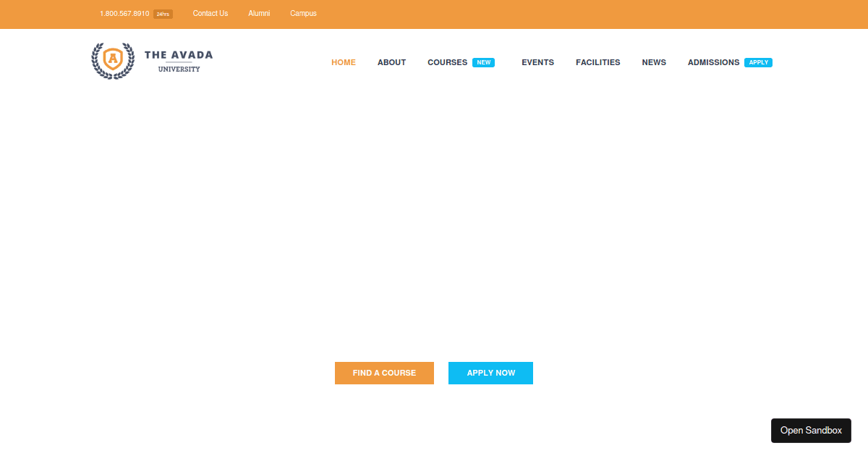
Task: Click the orange NEW badge beside COURSES
Action: click(484, 62)
